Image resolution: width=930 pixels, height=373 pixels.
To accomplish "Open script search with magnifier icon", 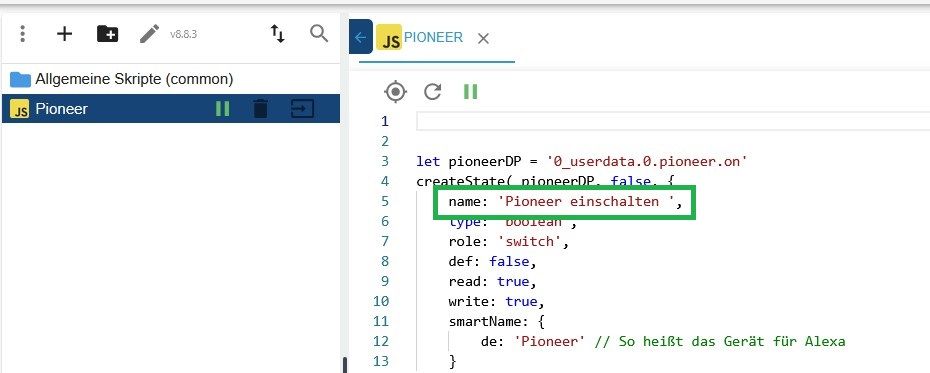I will [319, 34].
